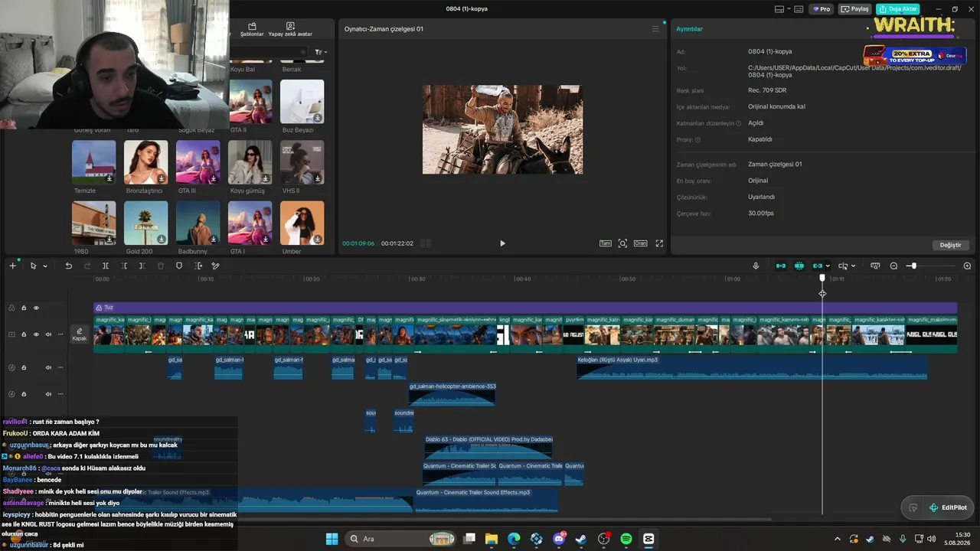Click the 'Paylaş' share button

pyautogui.click(x=855, y=9)
